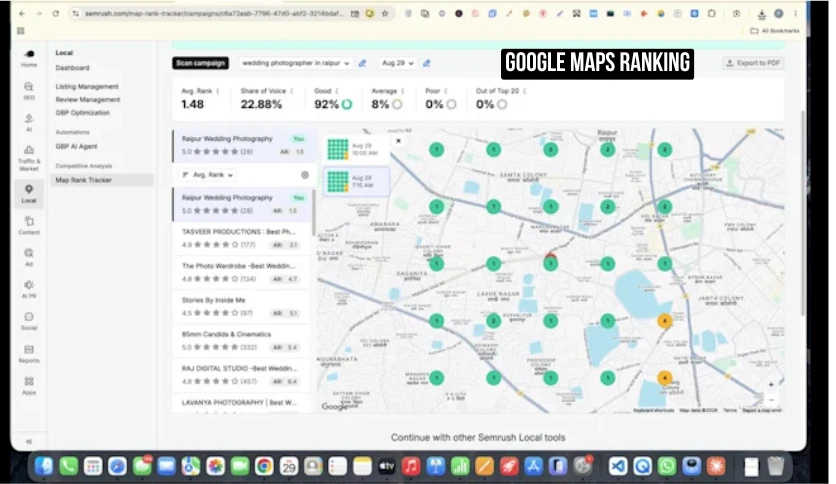The width and height of the screenshot is (836, 484).
Task: Open All Bookmarks folder
Action: pos(775,31)
